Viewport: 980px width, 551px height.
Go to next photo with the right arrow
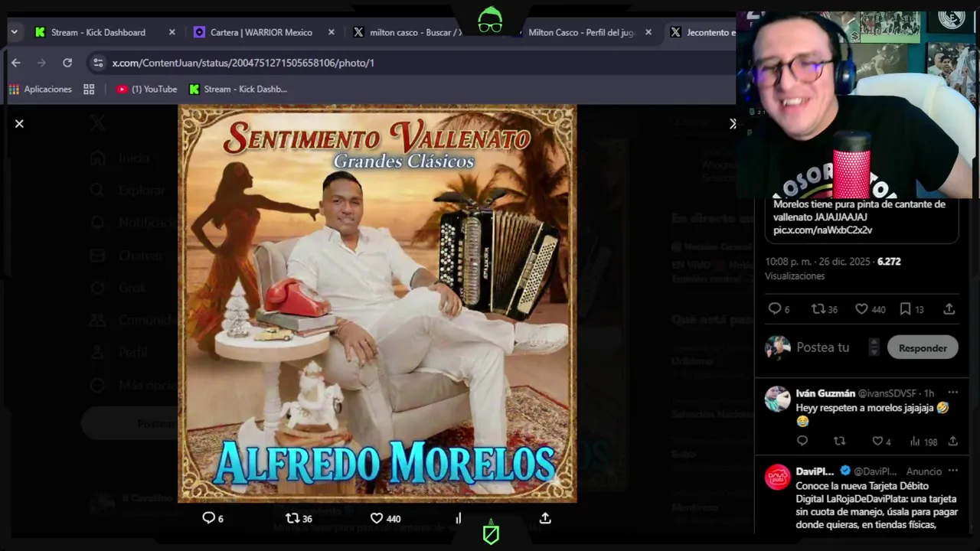pyautogui.click(x=732, y=123)
